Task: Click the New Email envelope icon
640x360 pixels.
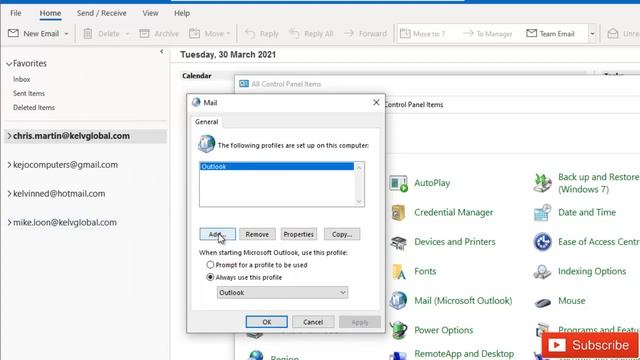Action: [x=13, y=33]
